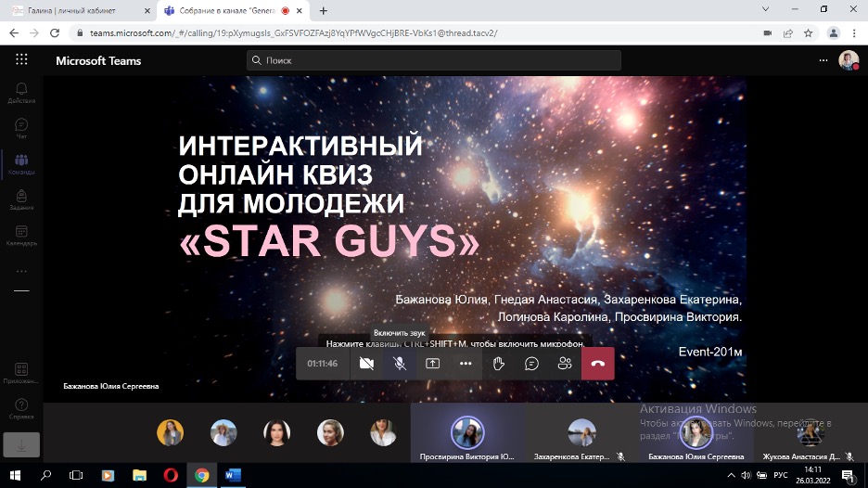Expand more apps ellipsis in left sidebar
Screen dimensions: 868x488
(x=21, y=271)
